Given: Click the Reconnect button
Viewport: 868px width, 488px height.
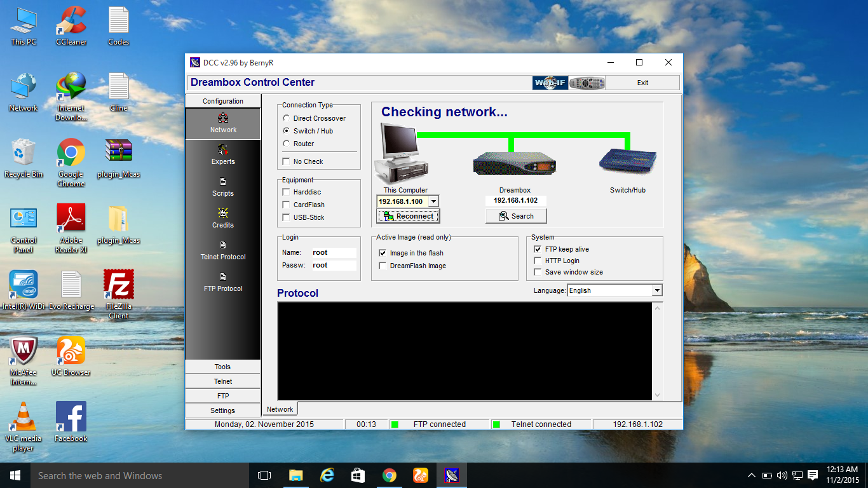Looking at the screenshot, I should (x=409, y=216).
